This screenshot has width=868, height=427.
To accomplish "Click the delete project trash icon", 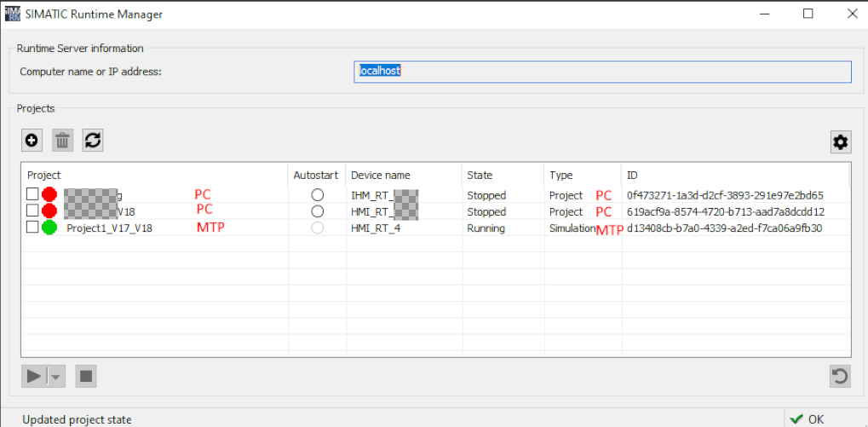I will point(63,141).
